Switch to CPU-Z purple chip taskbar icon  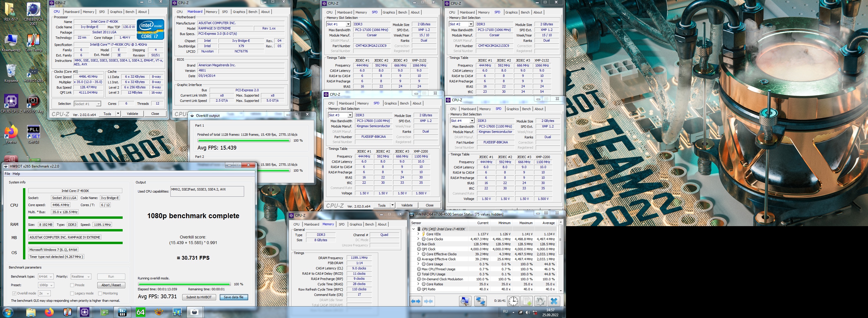[85, 312]
